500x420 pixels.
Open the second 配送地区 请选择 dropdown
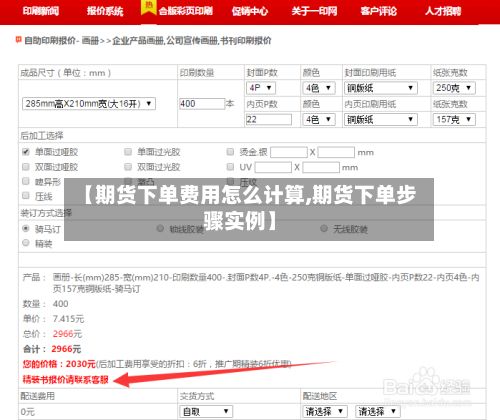(x=378, y=411)
